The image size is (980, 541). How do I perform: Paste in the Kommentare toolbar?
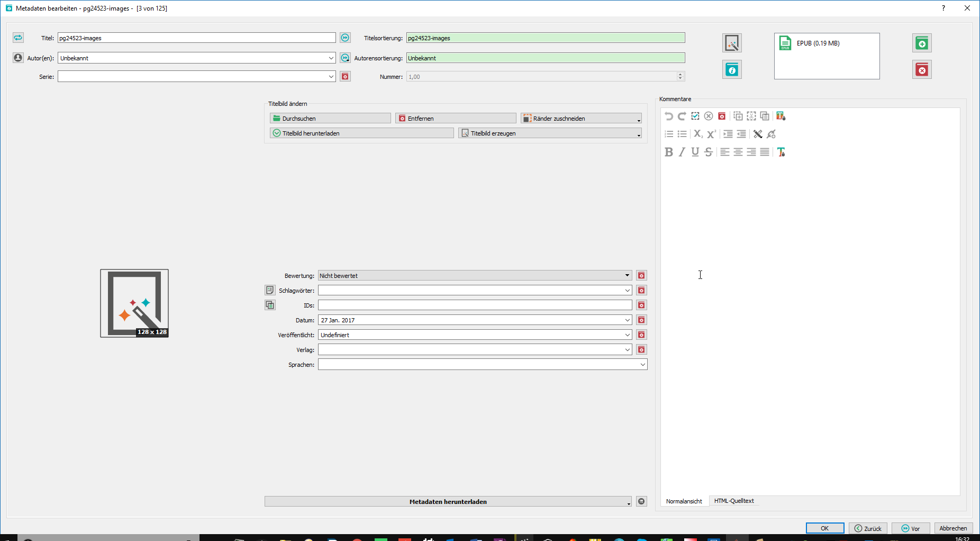(x=765, y=116)
